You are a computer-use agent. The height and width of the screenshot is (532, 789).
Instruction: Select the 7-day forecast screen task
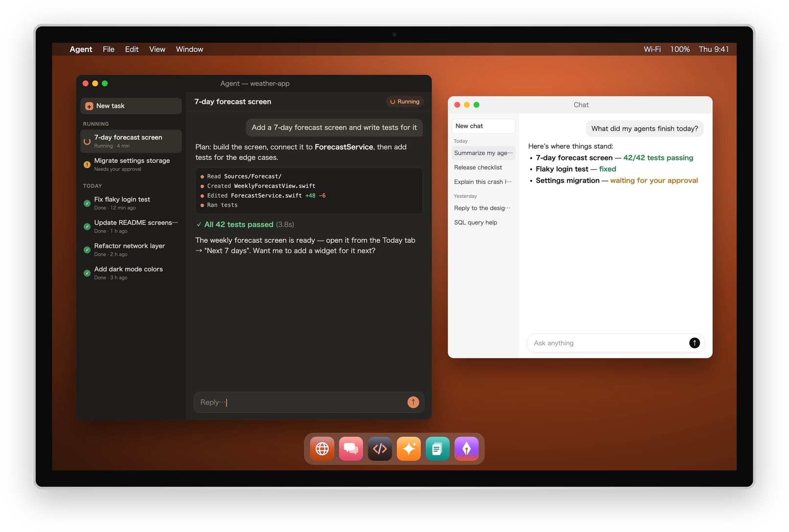click(131, 141)
